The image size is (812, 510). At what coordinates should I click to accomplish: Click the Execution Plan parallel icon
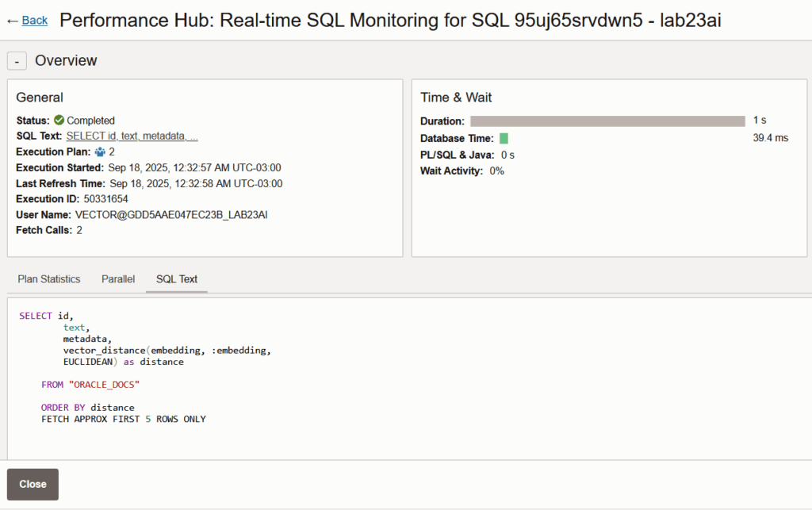[x=100, y=151]
